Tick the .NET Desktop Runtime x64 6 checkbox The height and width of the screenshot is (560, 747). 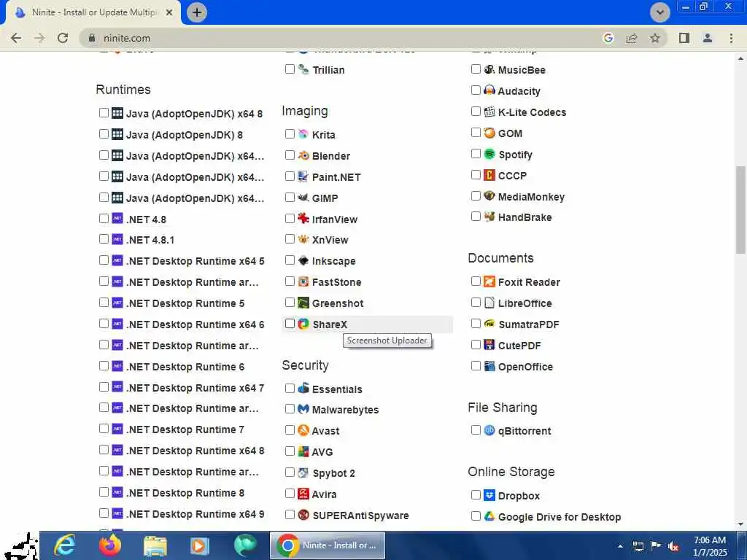(x=104, y=323)
